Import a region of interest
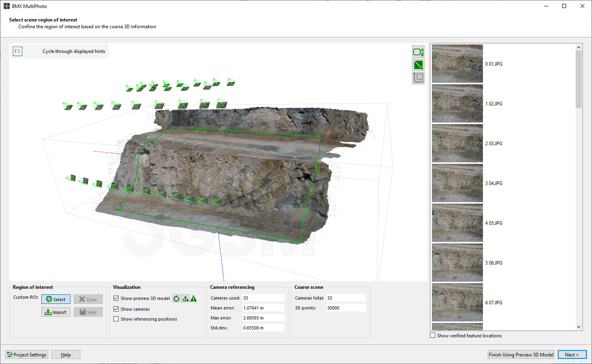Screen dimensions: 592x364 [56, 312]
